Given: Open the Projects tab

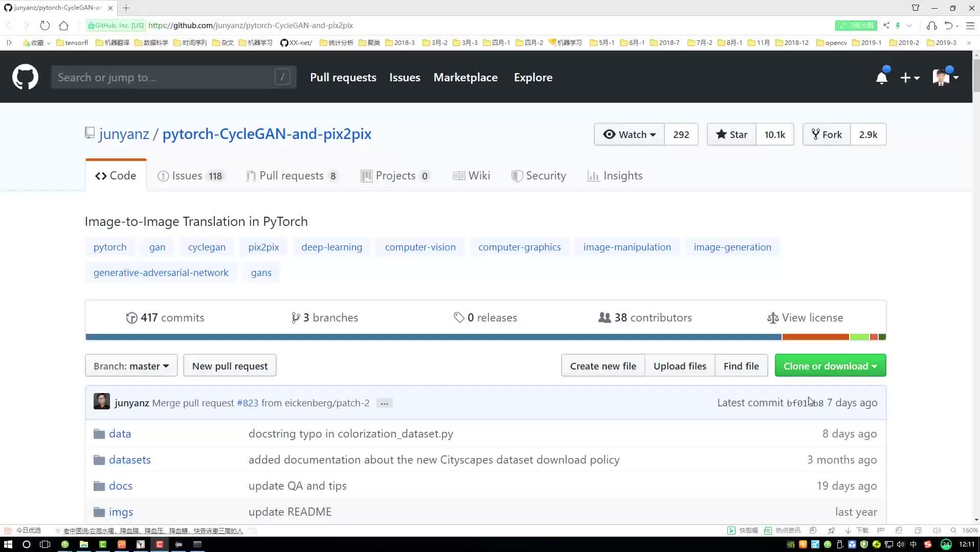Looking at the screenshot, I should point(395,176).
